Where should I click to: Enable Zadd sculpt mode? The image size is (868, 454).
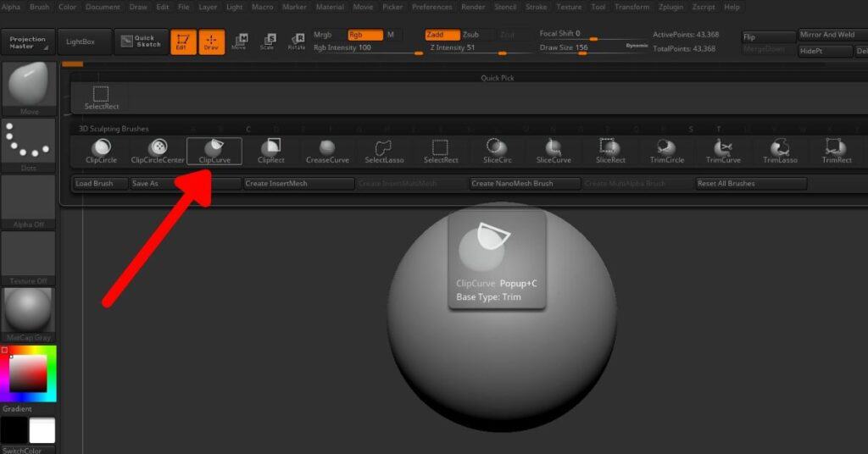(x=442, y=35)
